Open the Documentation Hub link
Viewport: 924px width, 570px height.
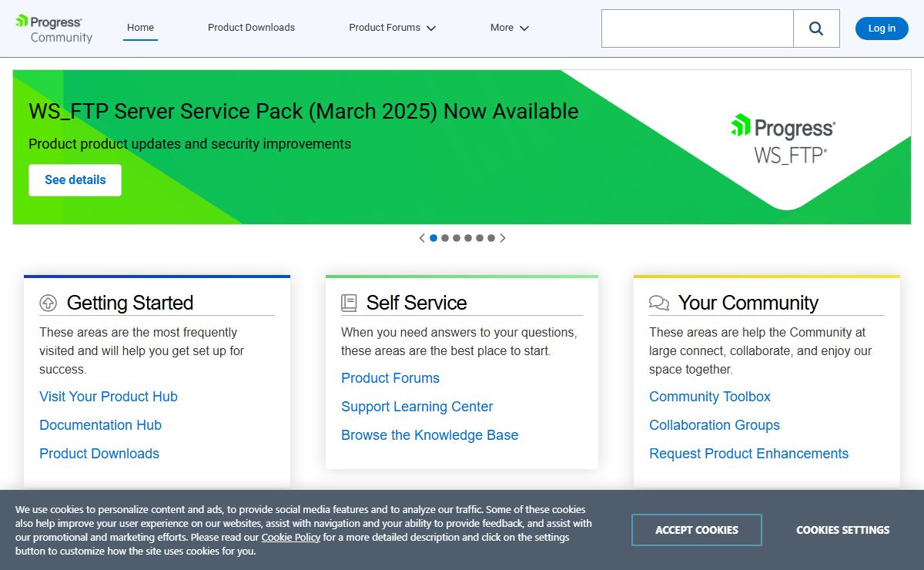[x=100, y=425]
